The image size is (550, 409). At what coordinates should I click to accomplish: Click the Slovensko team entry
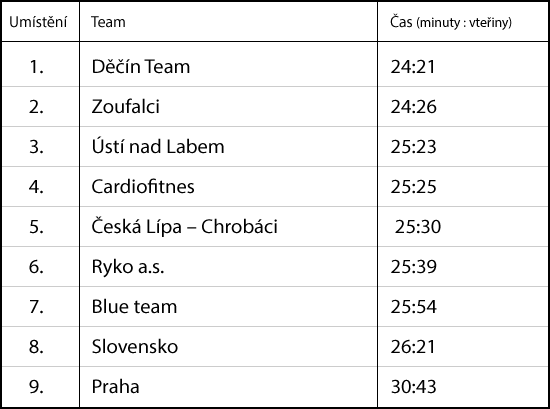[135, 347]
